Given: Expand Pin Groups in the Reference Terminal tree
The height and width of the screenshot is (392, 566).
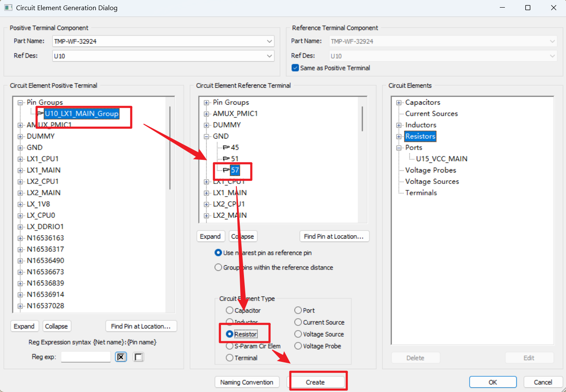Looking at the screenshot, I should coord(206,103).
